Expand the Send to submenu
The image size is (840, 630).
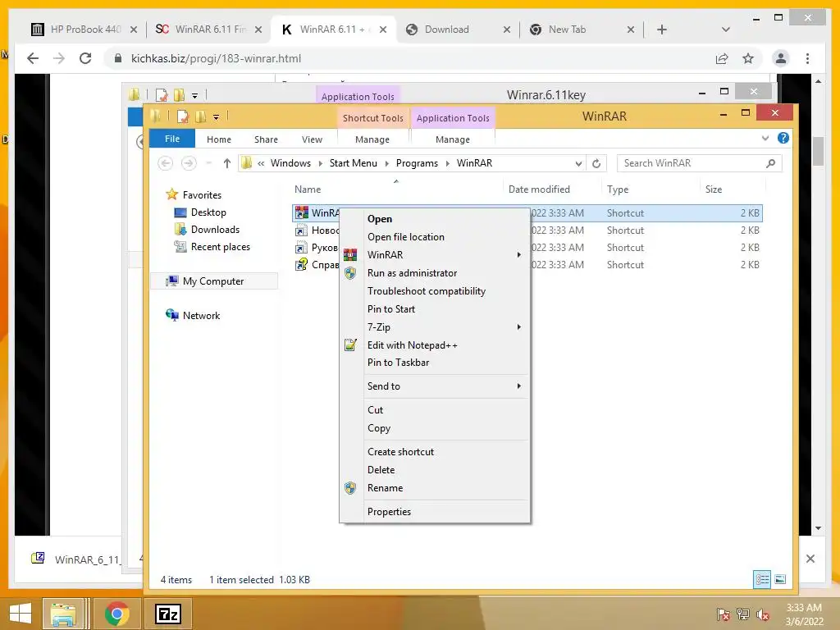(x=518, y=386)
